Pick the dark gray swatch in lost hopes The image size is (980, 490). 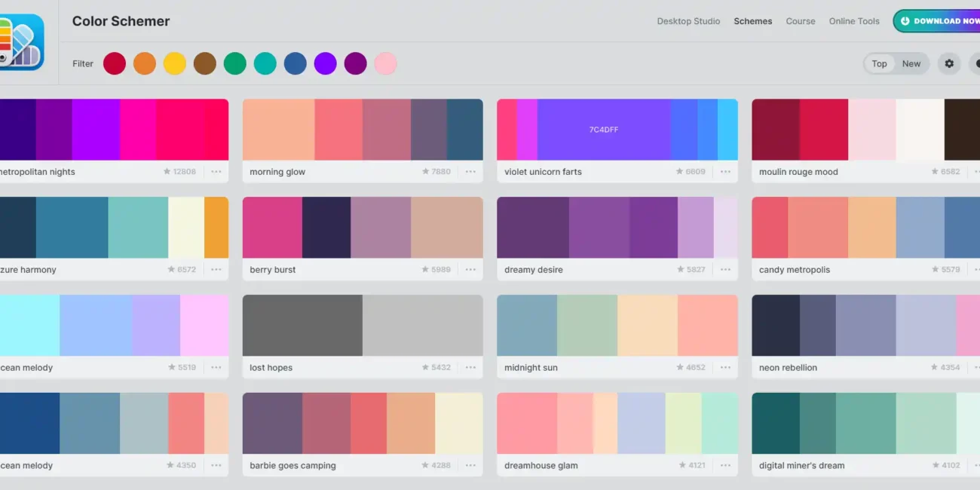(302, 326)
